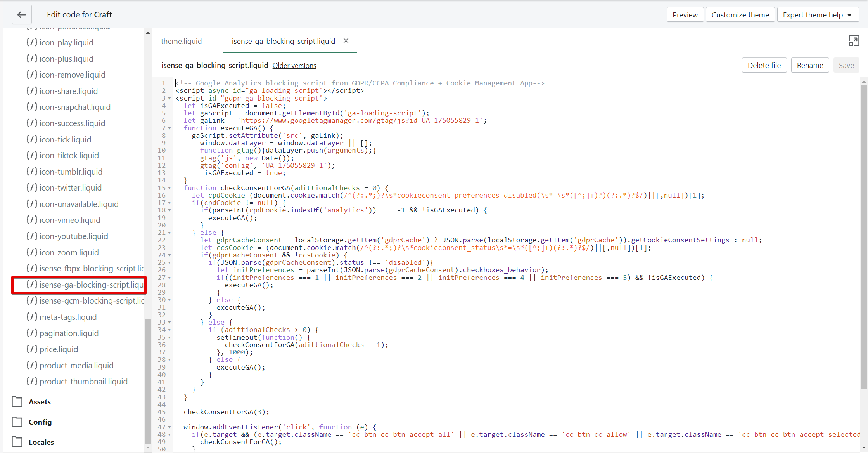Collapse code fold at line 21
The height and width of the screenshot is (453, 868).
tap(169, 233)
